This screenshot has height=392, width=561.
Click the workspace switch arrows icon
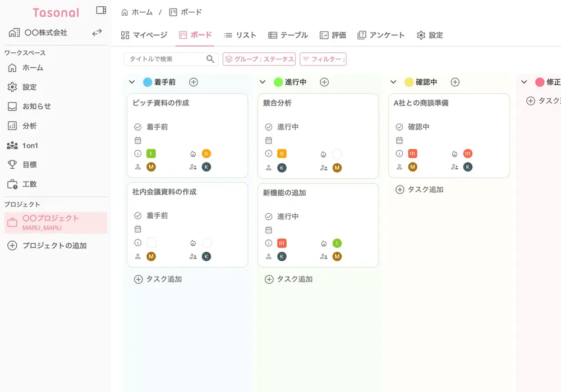(x=97, y=33)
